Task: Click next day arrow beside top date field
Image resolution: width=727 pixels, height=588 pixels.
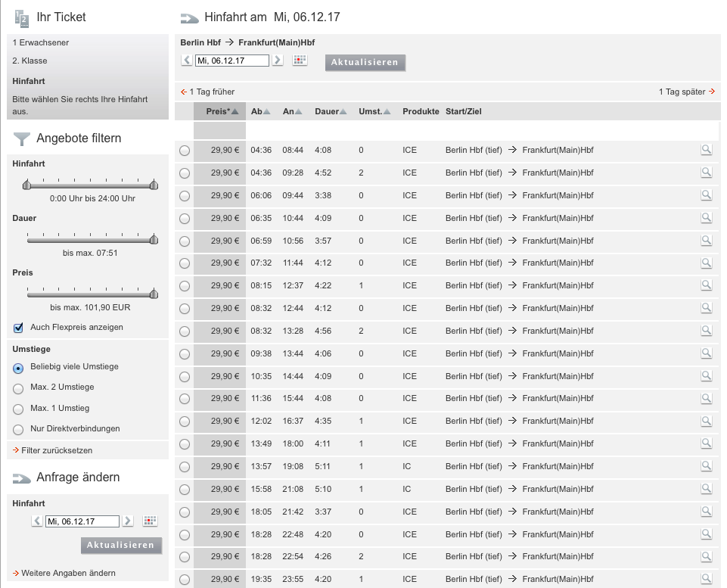Action: tap(277, 61)
